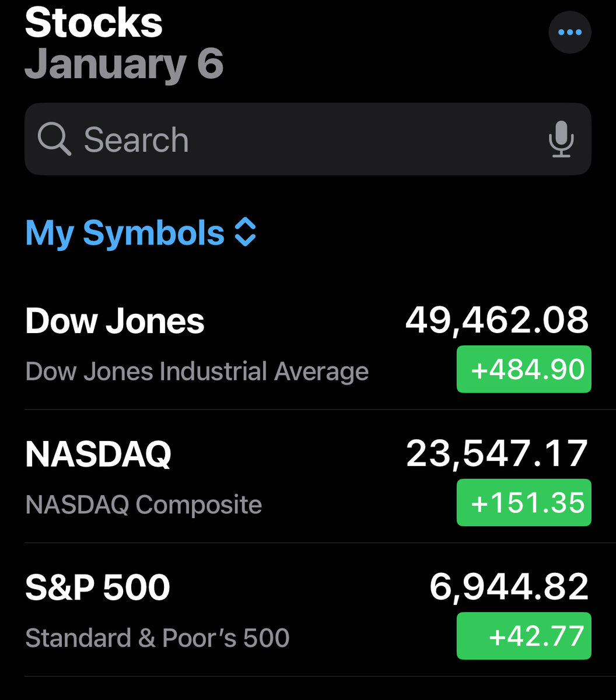616x700 pixels.
Task: Tap the NASDAQ Composite subtitle
Action: (143, 505)
